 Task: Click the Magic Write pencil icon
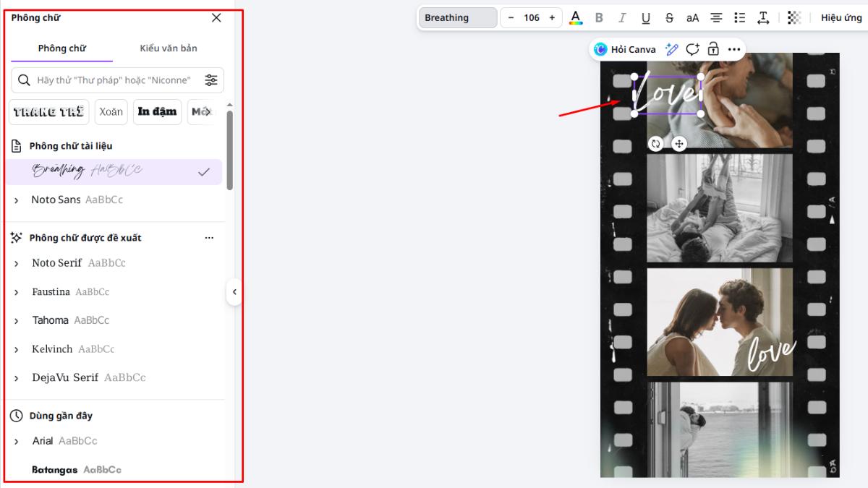[672, 49]
